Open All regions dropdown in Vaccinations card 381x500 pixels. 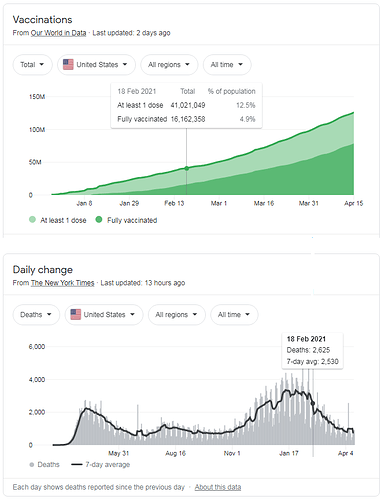pos(169,65)
